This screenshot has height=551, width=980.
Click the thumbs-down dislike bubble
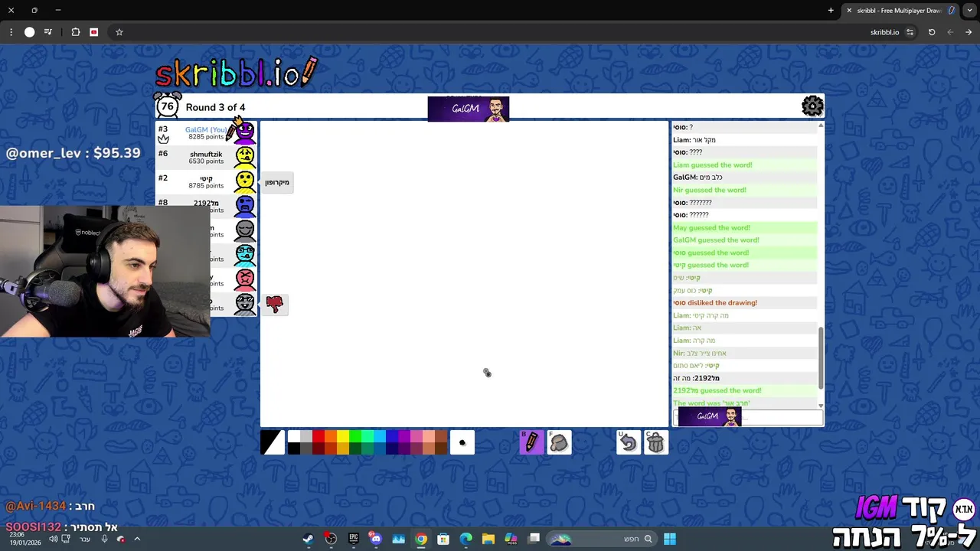(x=275, y=305)
